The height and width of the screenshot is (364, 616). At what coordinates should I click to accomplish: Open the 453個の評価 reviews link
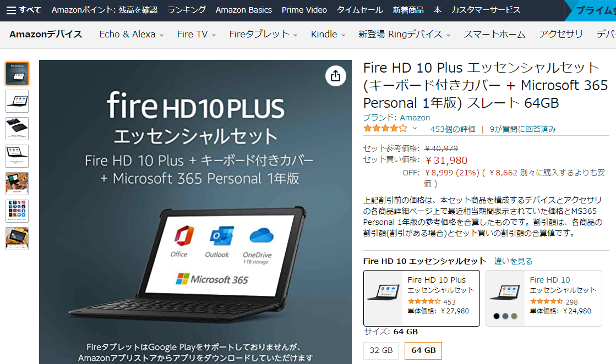point(453,129)
